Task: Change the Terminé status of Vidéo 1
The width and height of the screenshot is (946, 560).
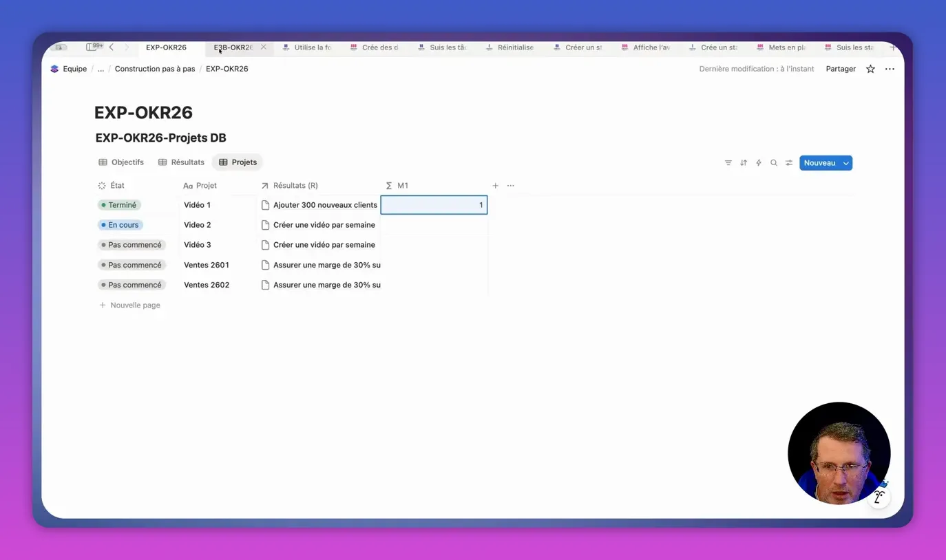Action: (119, 205)
